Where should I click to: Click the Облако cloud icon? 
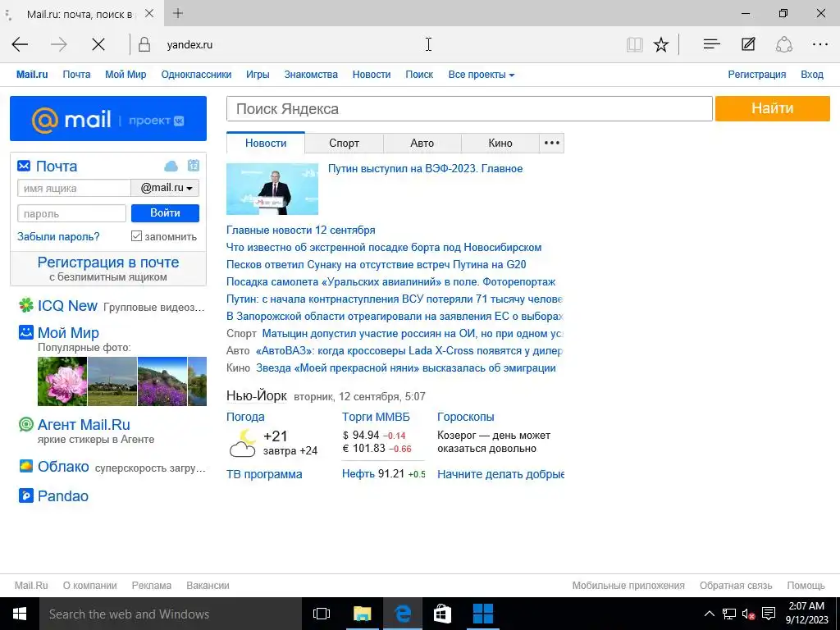point(25,466)
